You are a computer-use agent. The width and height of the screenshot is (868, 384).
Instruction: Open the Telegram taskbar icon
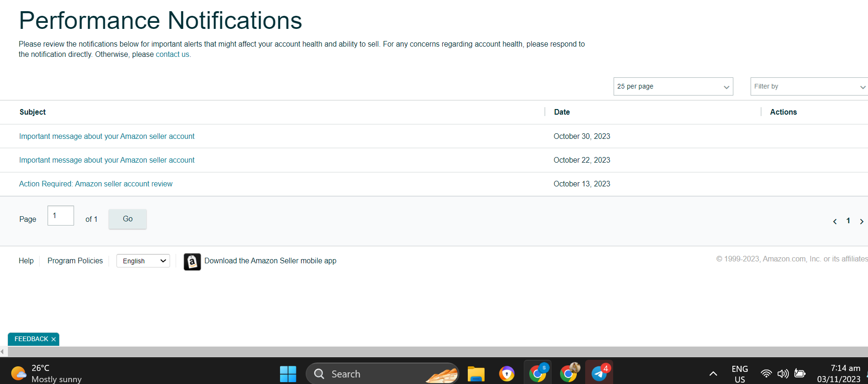coord(599,373)
